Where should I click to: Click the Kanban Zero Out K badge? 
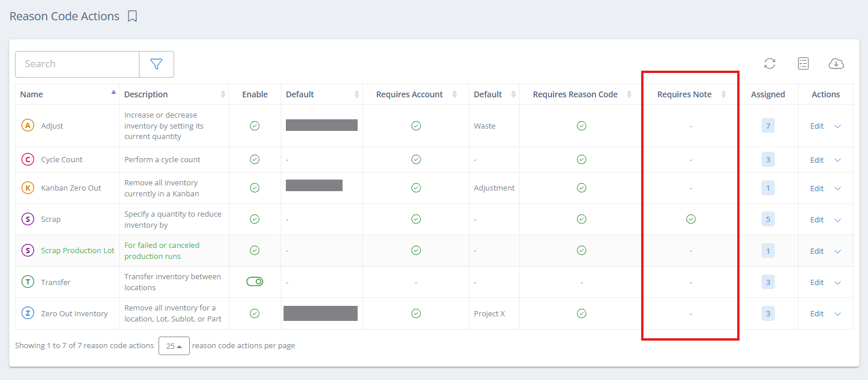[27, 188]
